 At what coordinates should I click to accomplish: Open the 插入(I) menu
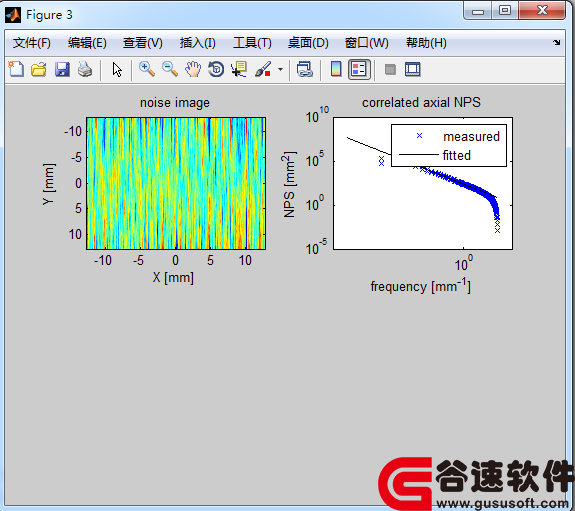coord(198,43)
